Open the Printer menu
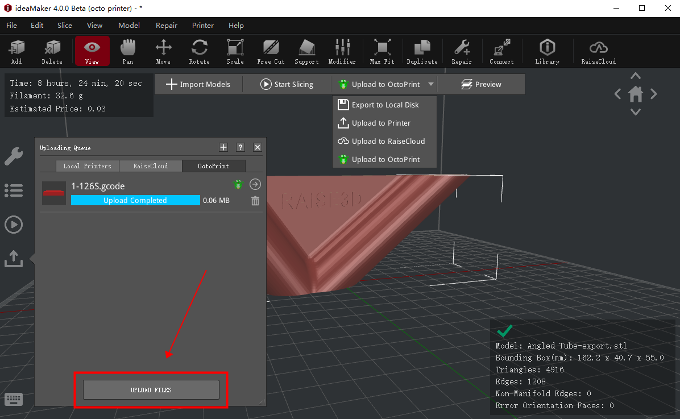 point(203,26)
